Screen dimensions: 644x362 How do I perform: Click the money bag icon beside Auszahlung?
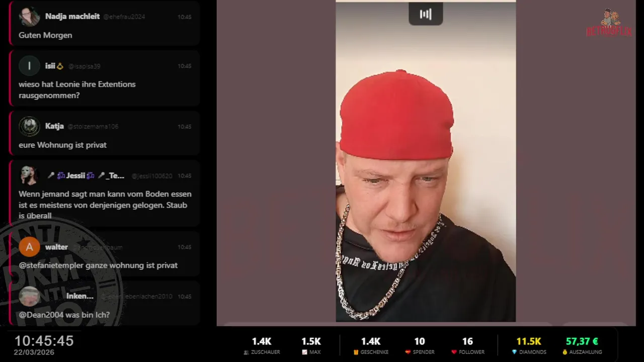[565, 352]
